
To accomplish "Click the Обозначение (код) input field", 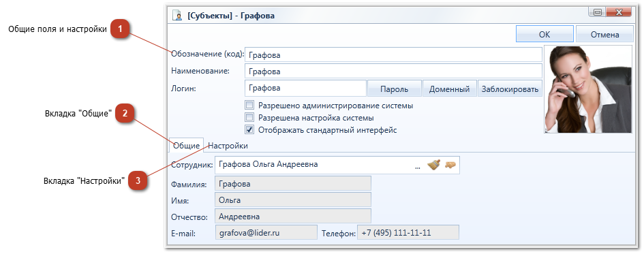I will pyautogui.click(x=393, y=54).
